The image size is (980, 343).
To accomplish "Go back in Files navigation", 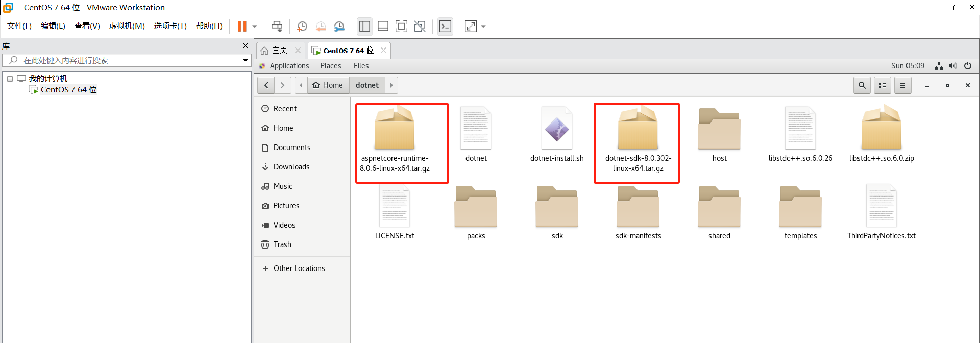I will pos(266,85).
